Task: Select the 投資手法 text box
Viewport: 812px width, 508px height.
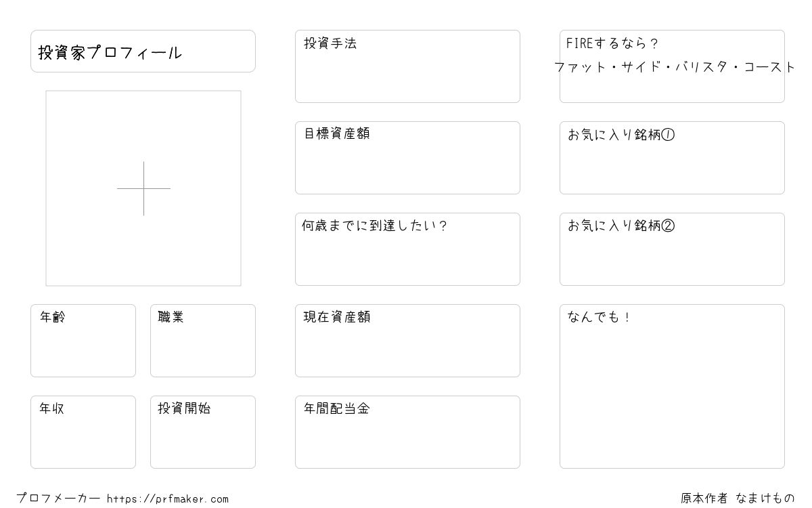Action: [407, 66]
